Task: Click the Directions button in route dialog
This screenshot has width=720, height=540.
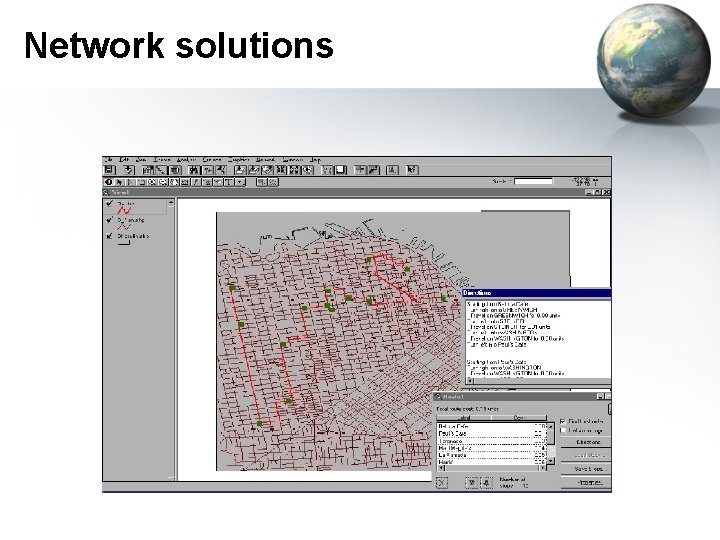Action: click(586, 442)
